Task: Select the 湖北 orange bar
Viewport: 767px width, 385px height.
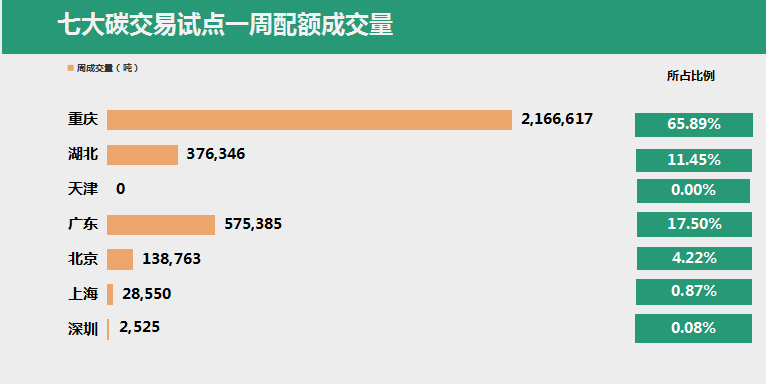Action: (142, 155)
